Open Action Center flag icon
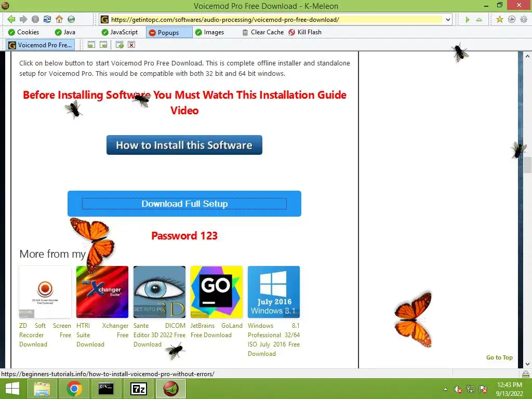532x399 pixels. (483, 389)
